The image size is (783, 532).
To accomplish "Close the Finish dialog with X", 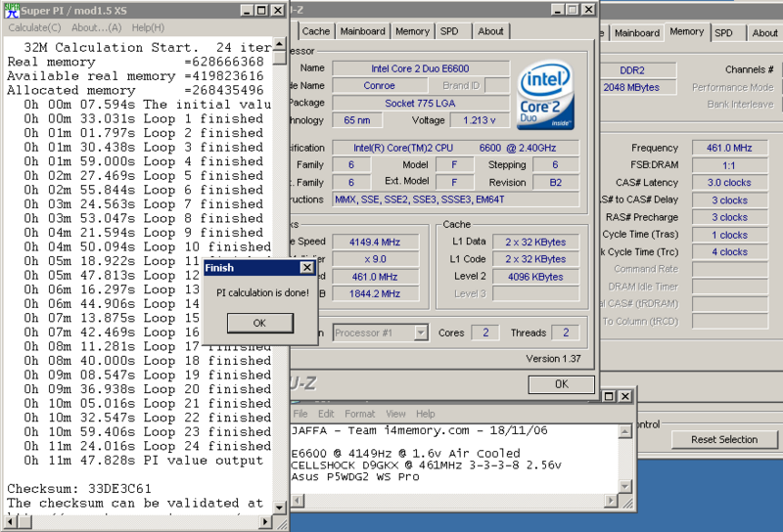I will [306, 267].
